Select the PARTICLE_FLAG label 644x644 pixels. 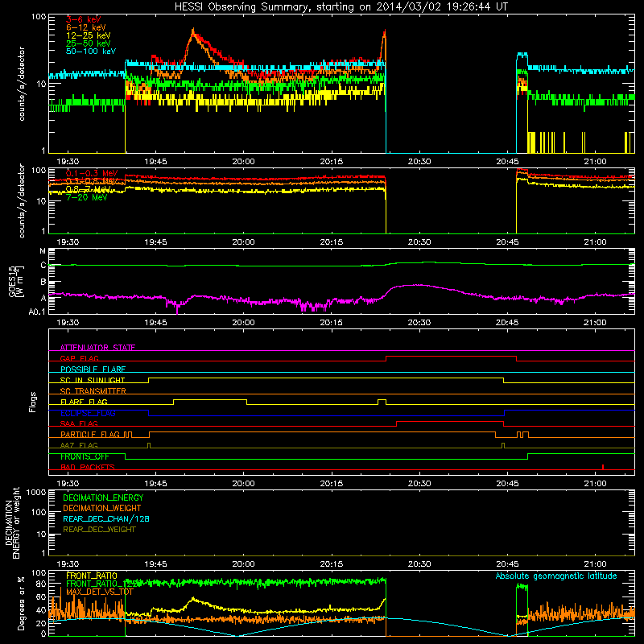coord(90,435)
